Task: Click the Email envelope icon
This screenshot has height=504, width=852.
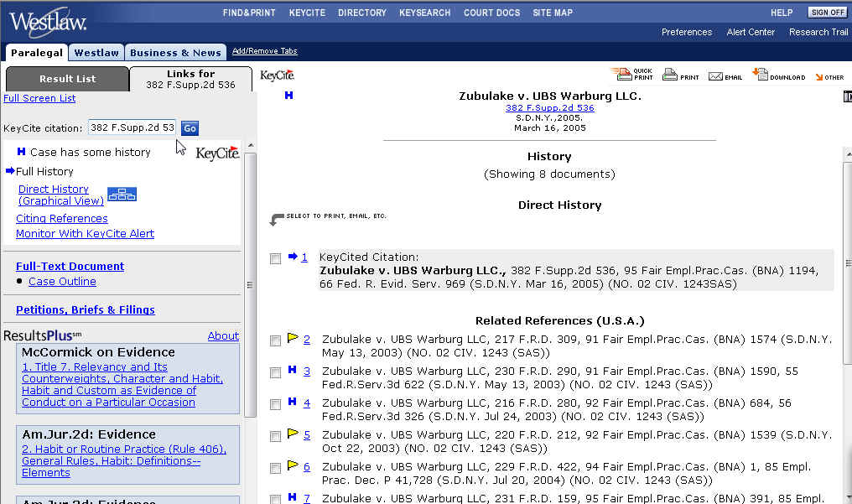Action: (715, 75)
